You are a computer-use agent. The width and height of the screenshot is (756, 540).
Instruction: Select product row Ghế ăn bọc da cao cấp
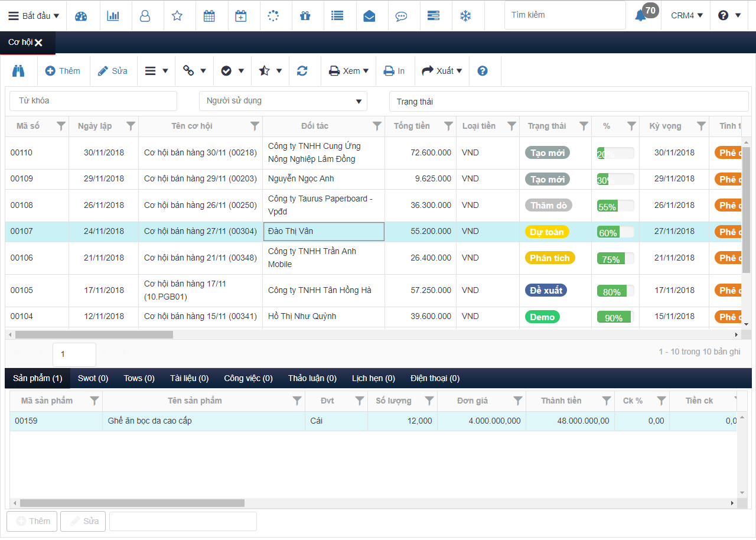[373, 421]
